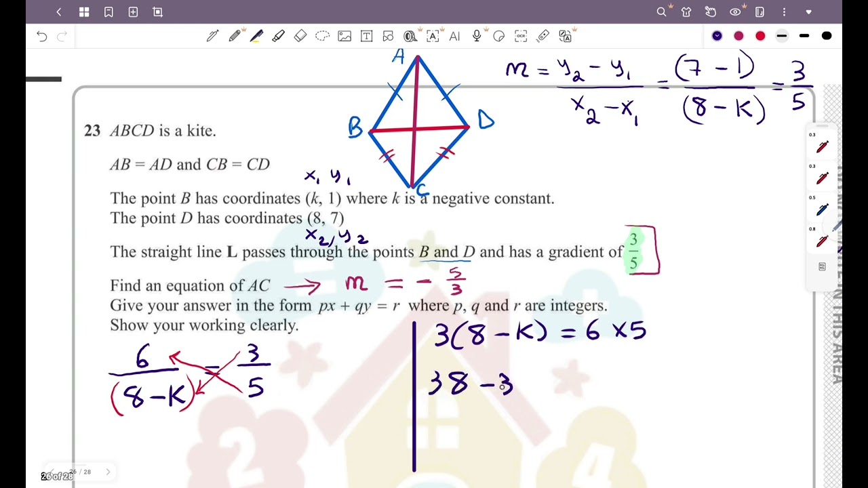The height and width of the screenshot is (488, 868).
Task: Select the 0.8 red pen preset
Action: [x=822, y=241]
